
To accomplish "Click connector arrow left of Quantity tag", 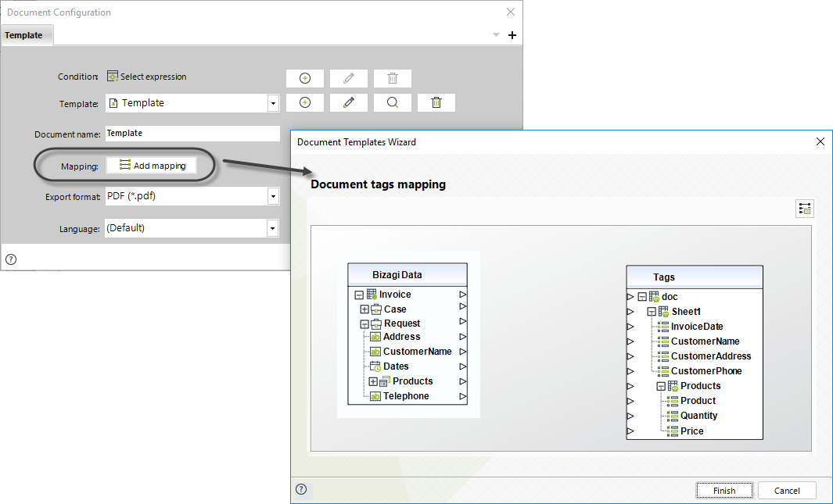I will (x=630, y=416).
